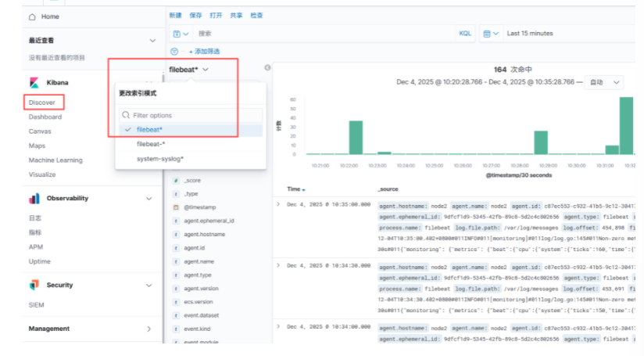644x356 pixels.
Task: Expand the first log row at 10:35:00
Action: click(279, 203)
